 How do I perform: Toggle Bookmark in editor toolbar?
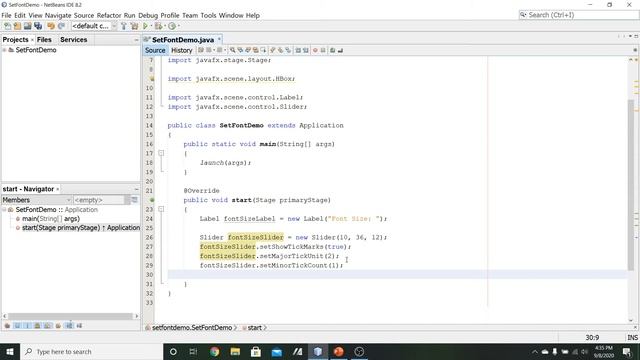288,50
